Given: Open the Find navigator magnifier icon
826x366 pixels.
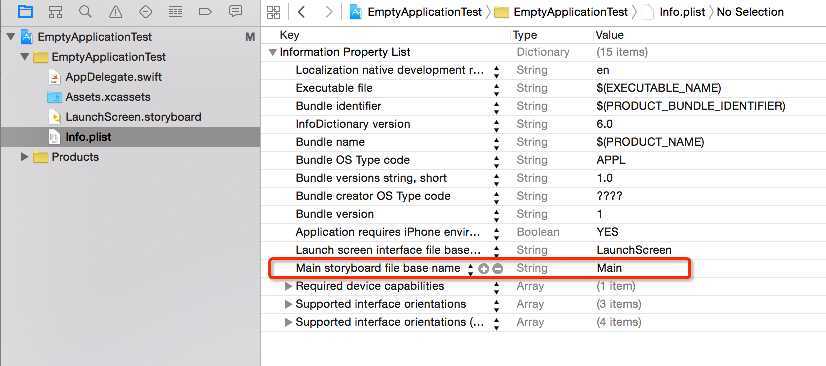Looking at the screenshot, I should pyautogui.click(x=85, y=11).
